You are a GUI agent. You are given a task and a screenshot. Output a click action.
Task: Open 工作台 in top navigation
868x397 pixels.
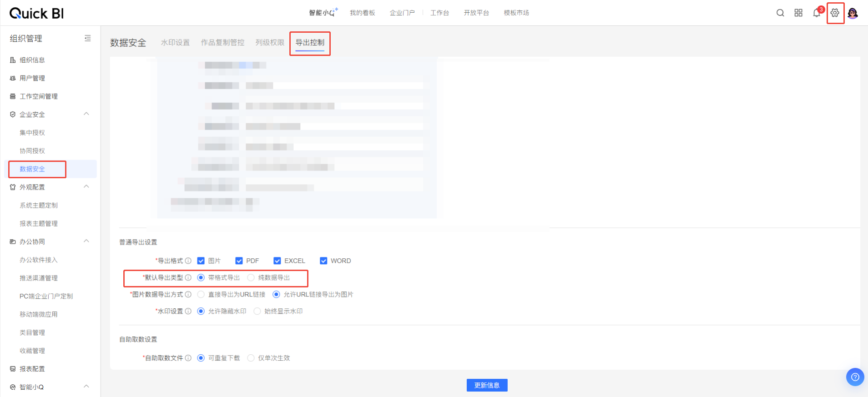(439, 13)
